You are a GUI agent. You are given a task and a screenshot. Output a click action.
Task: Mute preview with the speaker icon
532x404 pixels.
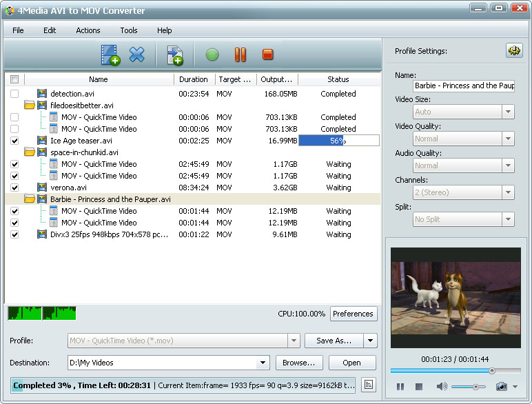(x=441, y=387)
